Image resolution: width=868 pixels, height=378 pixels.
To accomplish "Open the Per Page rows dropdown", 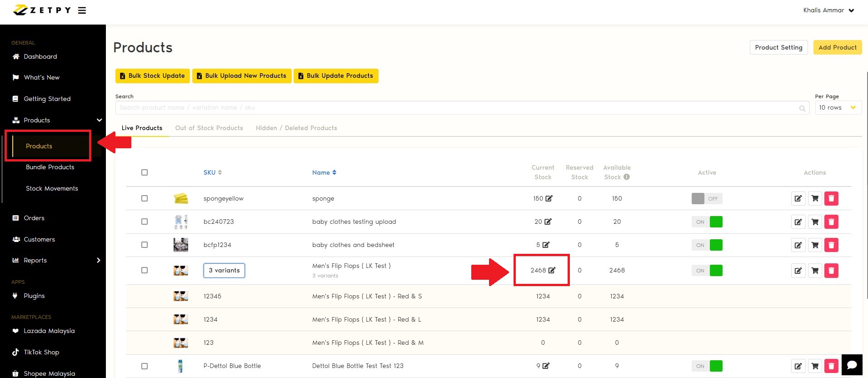I will coord(838,108).
